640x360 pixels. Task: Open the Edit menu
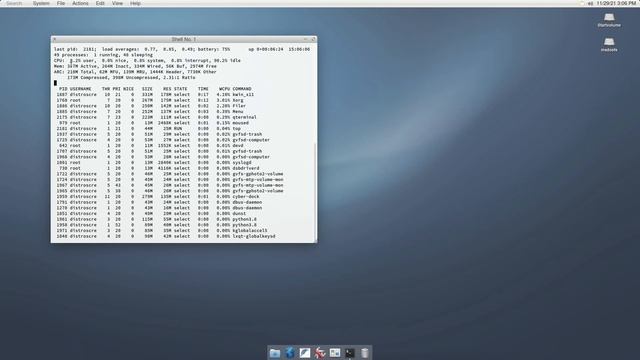click(x=100, y=3)
